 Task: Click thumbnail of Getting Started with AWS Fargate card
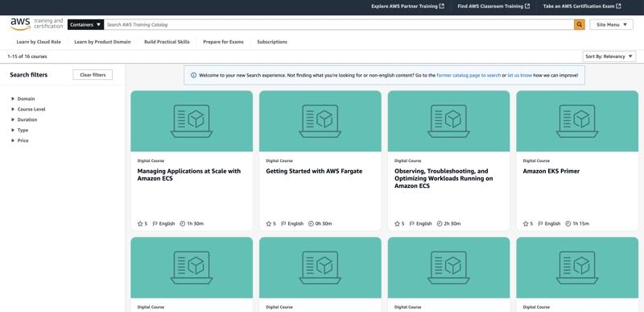[320, 121]
